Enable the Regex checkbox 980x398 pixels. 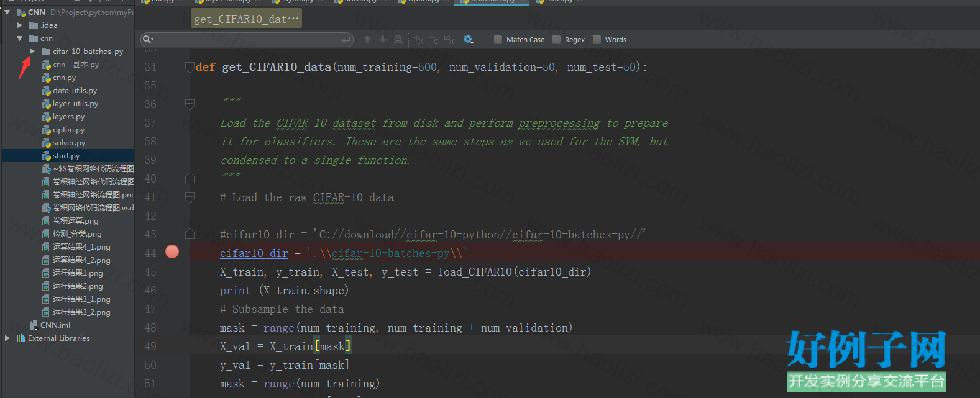[x=556, y=40]
